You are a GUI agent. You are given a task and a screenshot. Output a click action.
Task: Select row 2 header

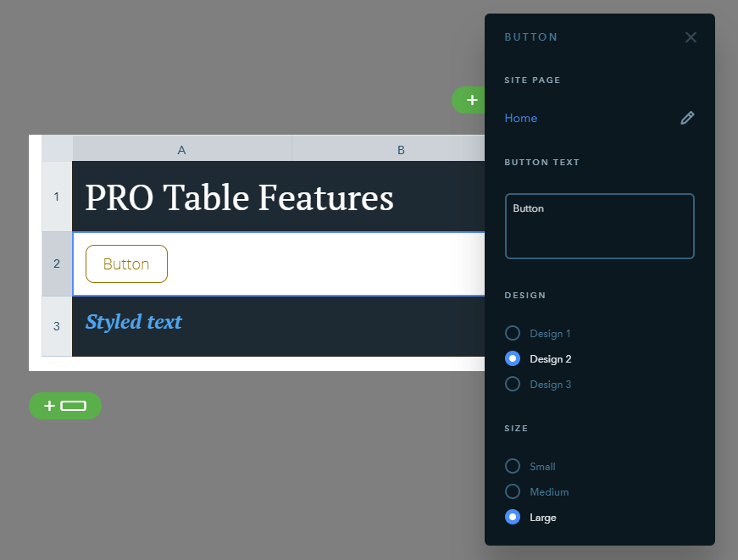(57, 263)
